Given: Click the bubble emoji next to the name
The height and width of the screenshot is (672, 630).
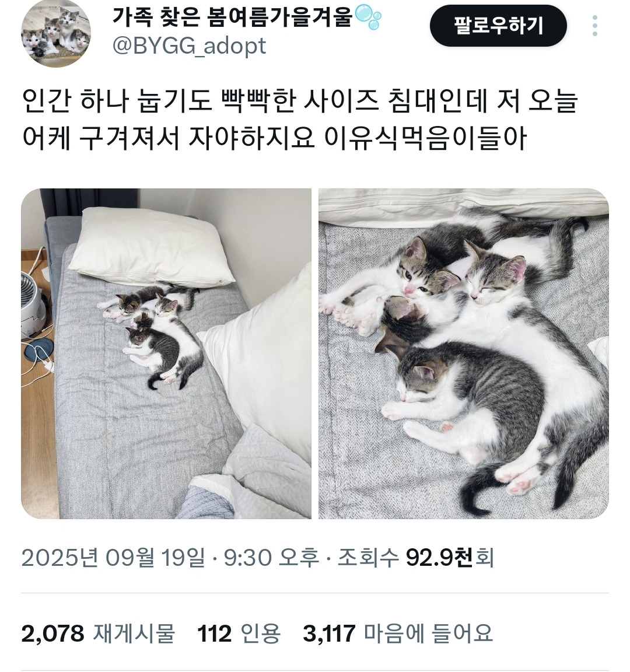Looking at the screenshot, I should (368, 16).
